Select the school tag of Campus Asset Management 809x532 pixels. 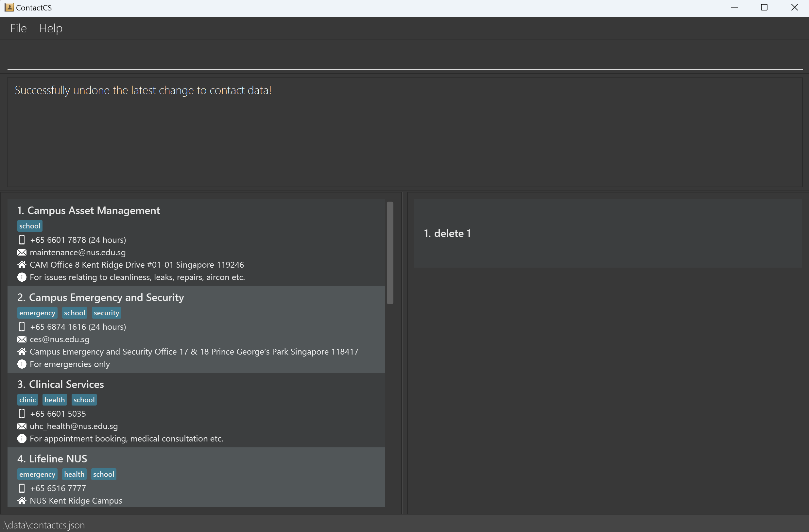click(x=30, y=226)
